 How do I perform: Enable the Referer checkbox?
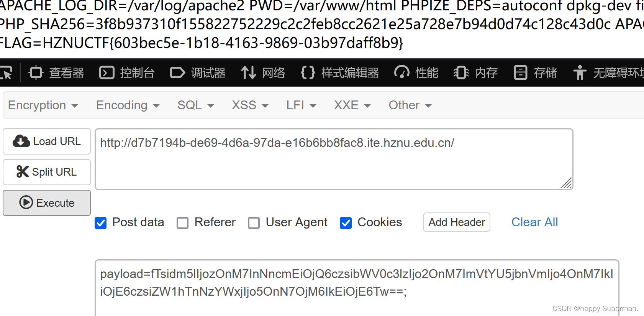click(x=182, y=223)
